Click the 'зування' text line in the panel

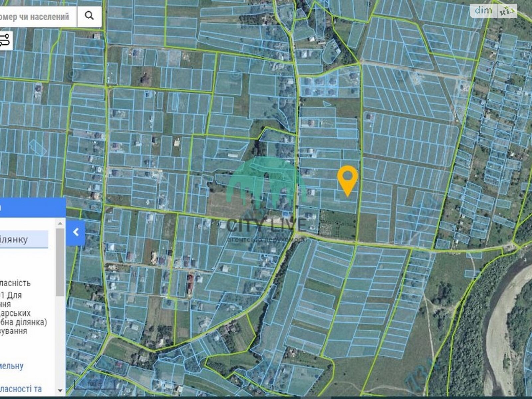[14, 331]
